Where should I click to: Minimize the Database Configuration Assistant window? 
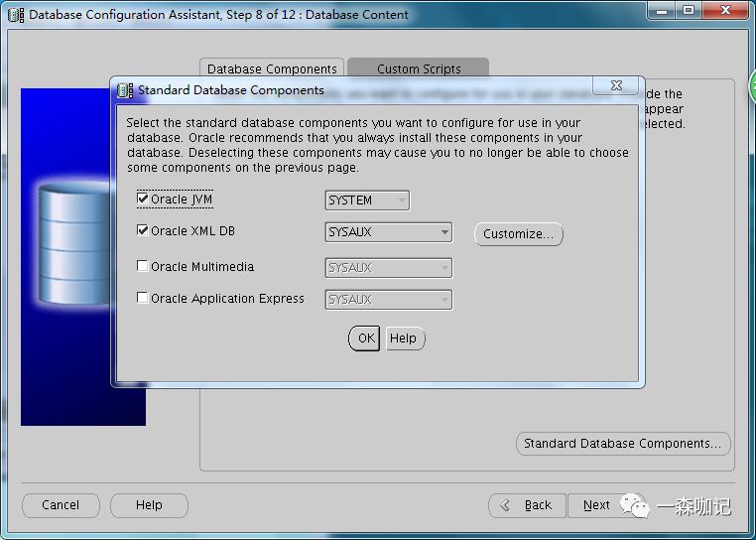click(663, 10)
